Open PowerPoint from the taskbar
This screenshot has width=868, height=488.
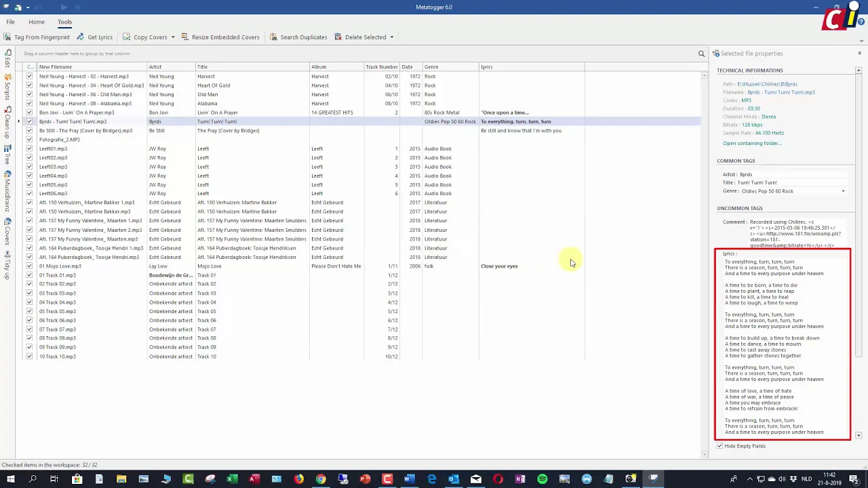click(365, 480)
